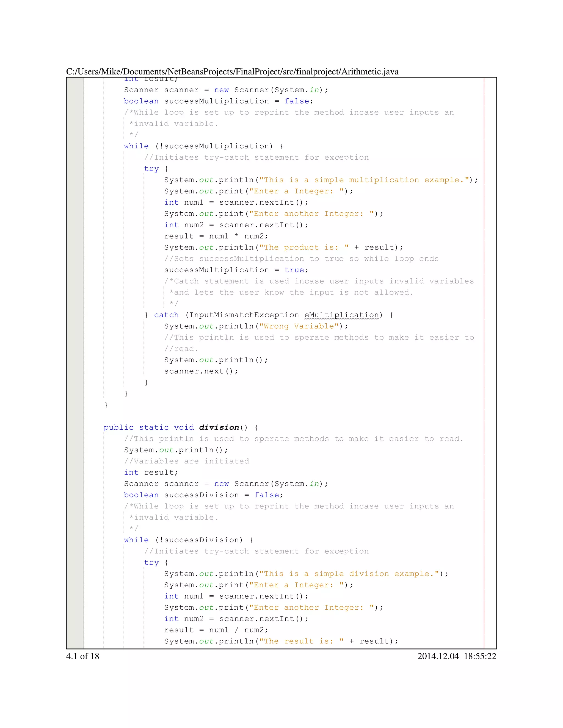Click the second 'try' keyword near bottom
The width and height of the screenshot is (563, 728).
click(151, 562)
